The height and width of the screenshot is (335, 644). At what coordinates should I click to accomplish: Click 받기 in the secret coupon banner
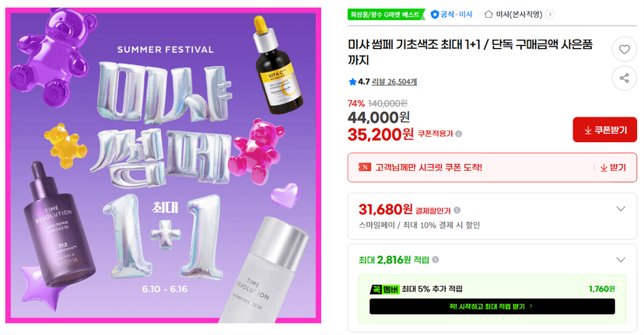tap(613, 168)
